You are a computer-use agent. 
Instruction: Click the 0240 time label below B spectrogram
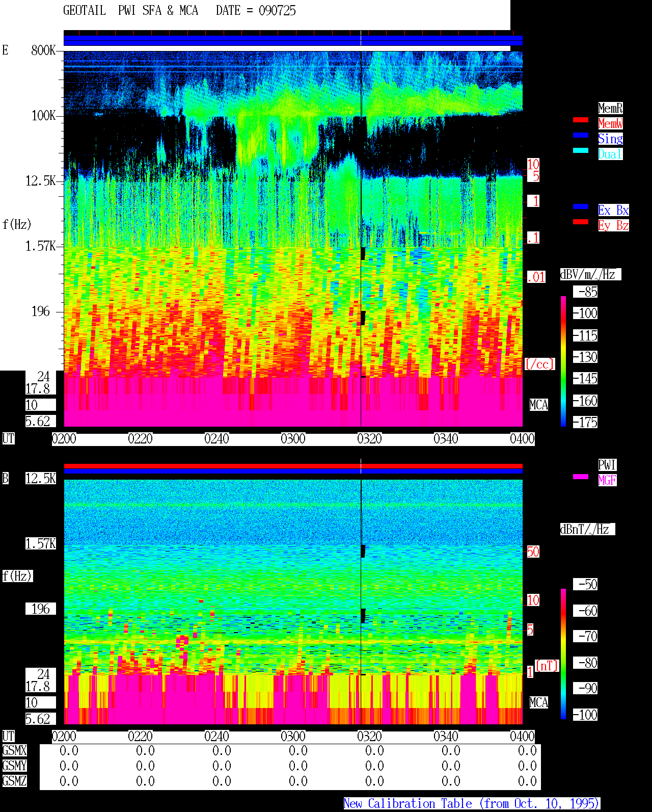[x=216, y=736]
